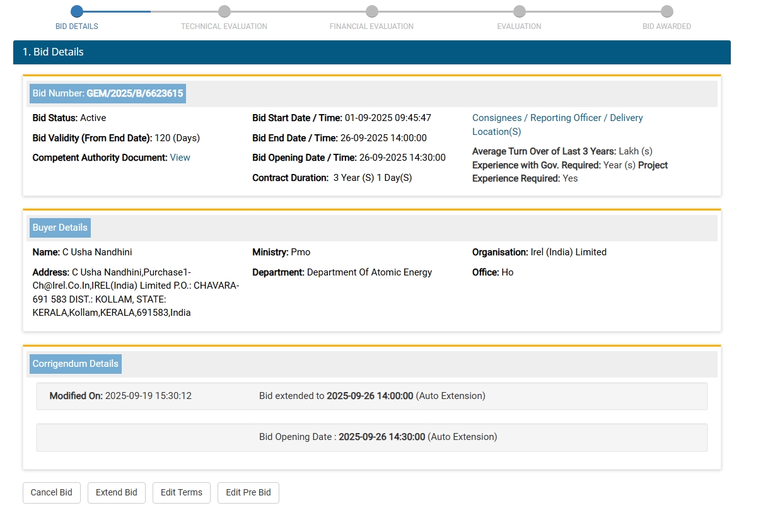The height and width of the screenshot is (532, 768).
Task: Click the Buyer Details section heading
Action: [60, 228]
